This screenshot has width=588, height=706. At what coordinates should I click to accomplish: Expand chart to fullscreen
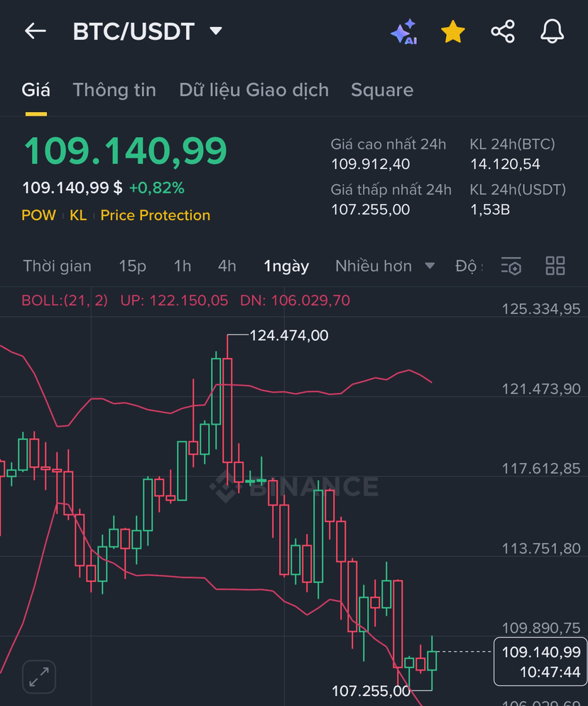(38, 677)
